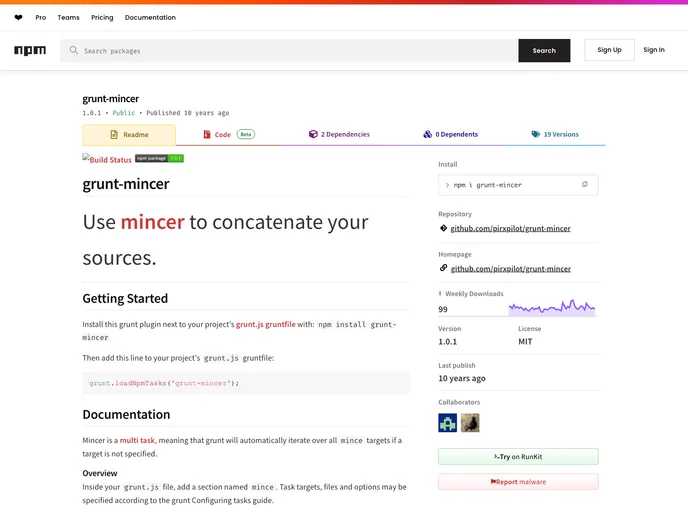Screen dimensions: 688x512
Task: Click the Overview subheading
Action: click(100, 473)
